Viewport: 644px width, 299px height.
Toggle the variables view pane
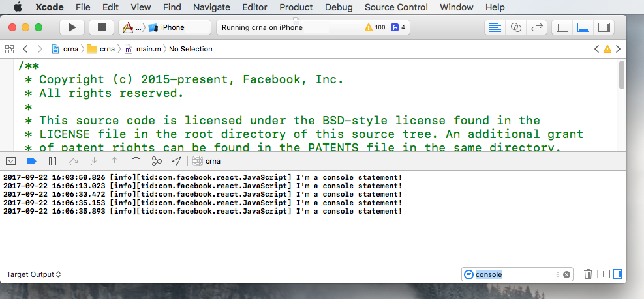pos(606,274)
